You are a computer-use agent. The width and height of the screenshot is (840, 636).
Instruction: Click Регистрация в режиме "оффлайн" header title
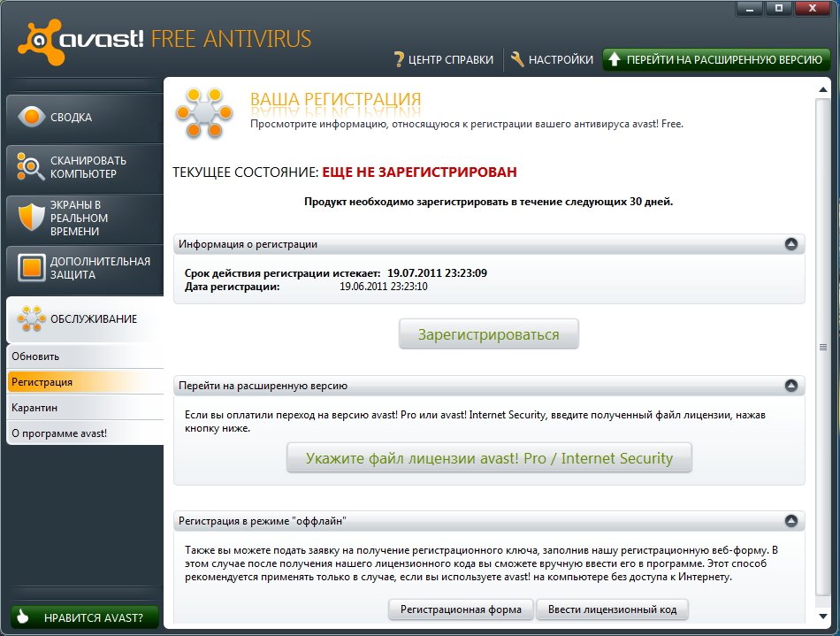point(263,521)
